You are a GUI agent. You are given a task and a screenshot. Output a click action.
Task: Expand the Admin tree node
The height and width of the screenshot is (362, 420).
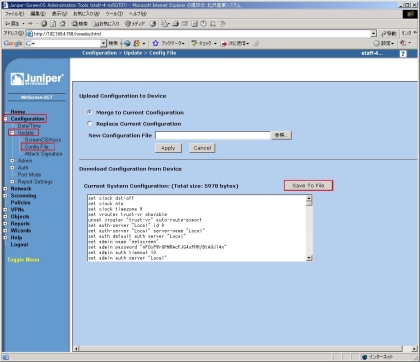[x=12, y=161]
